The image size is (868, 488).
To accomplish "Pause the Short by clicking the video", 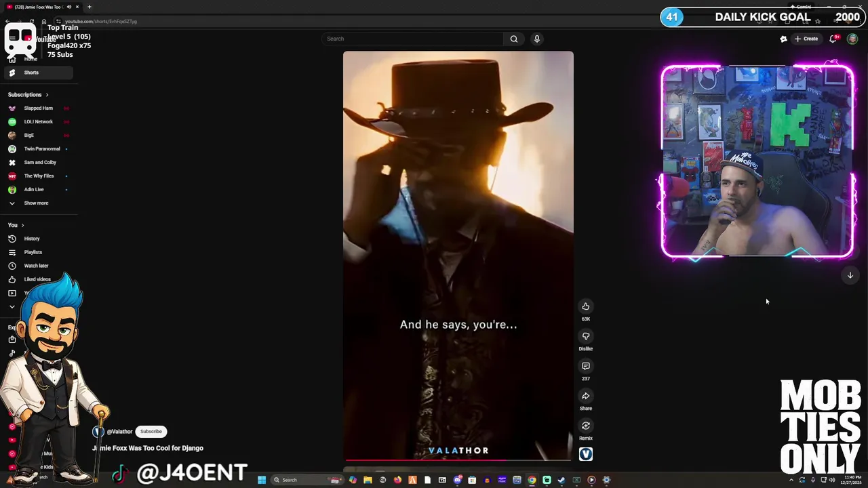I will click(x=458, y=256).
